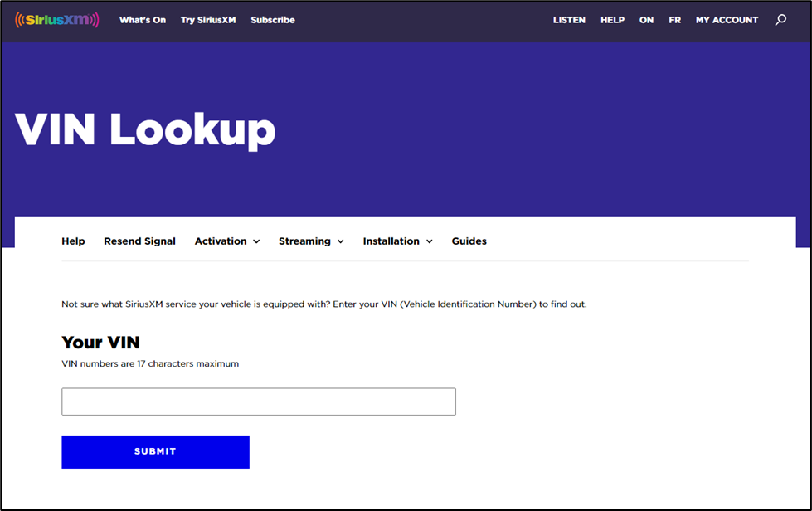
Task: Click the "Not sure what SiriusXM service" sentence
Action: pos(324,304)
